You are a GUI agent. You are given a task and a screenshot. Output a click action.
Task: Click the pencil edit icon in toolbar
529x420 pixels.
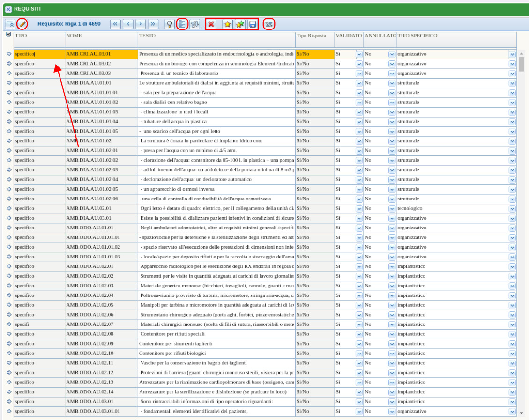click(22, 24)
